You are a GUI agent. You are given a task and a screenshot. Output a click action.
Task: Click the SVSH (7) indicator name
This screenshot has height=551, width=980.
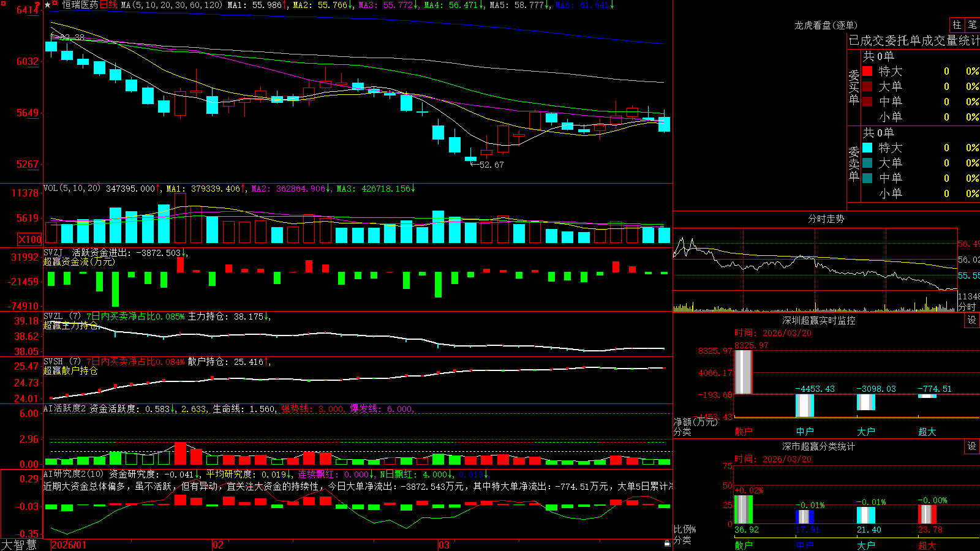point(62,362)
